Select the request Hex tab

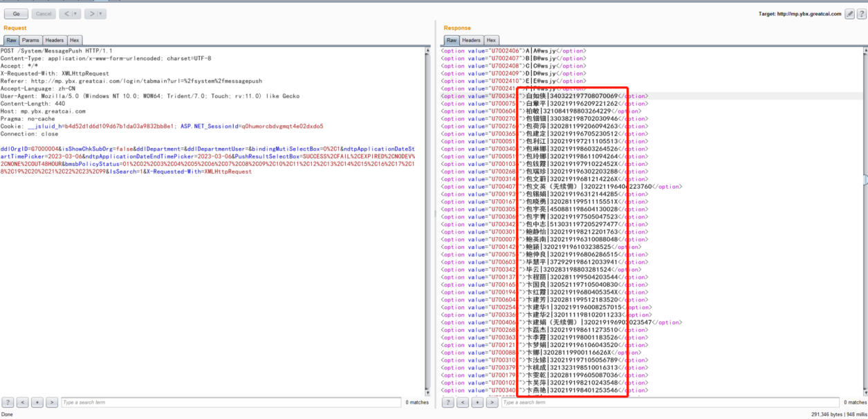[x=75, y=40]
